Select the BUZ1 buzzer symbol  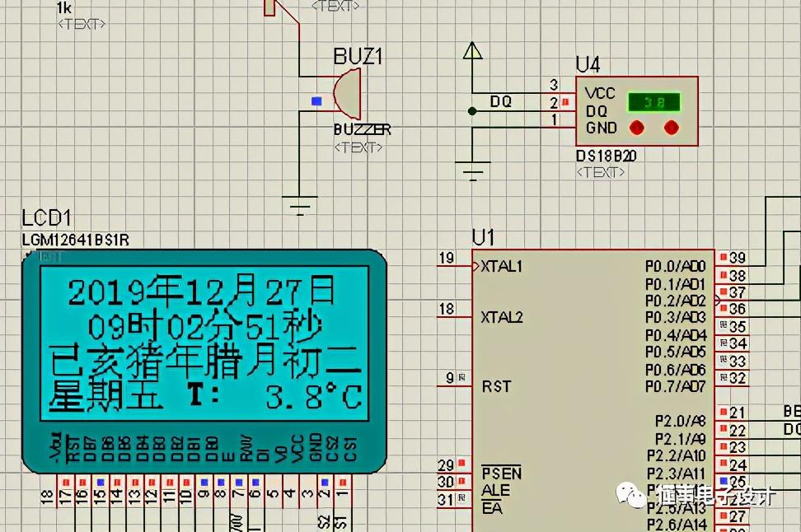348,94
